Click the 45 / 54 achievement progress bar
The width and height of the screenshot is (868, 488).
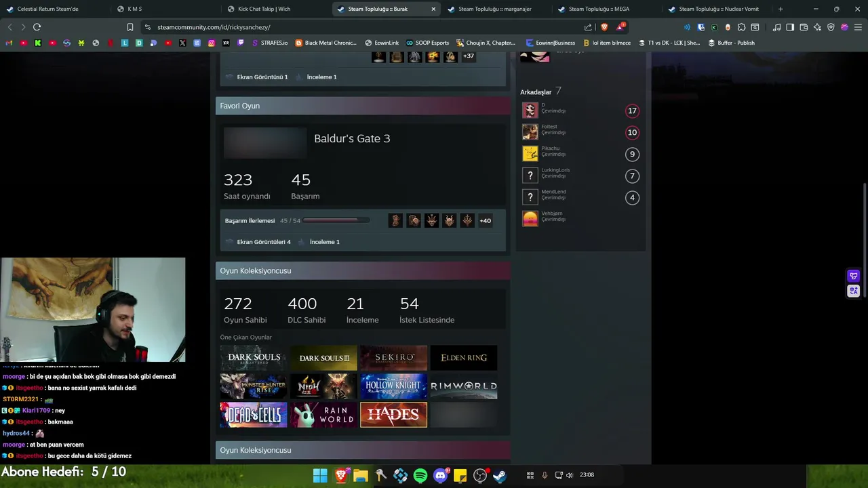pos(336,220)
